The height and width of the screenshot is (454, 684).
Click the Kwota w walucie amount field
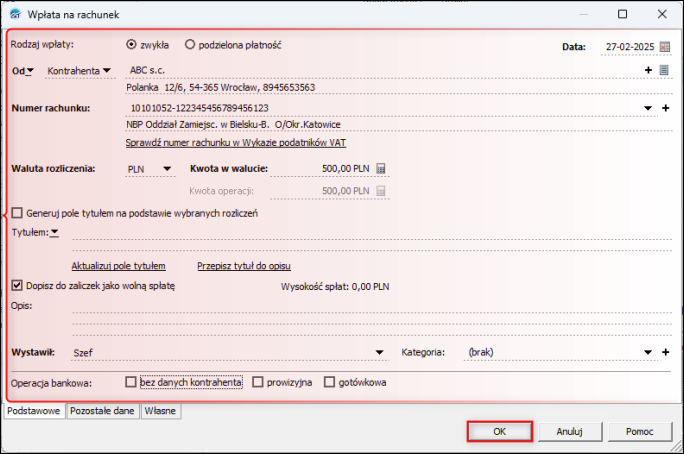click(321, 168)
